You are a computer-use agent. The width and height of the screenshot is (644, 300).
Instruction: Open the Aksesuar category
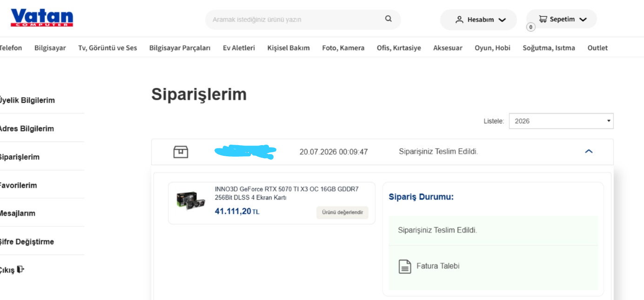[x=448, y=48]
